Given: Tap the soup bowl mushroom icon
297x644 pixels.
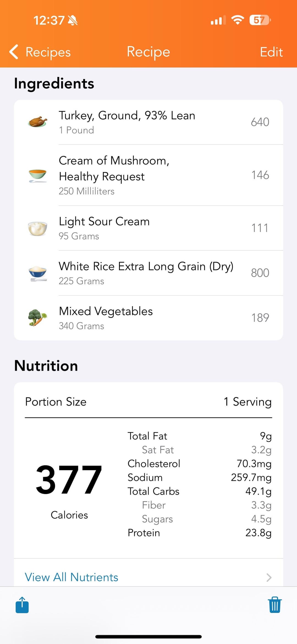Looking at the screenshot, I should click(x=38, y=175).
